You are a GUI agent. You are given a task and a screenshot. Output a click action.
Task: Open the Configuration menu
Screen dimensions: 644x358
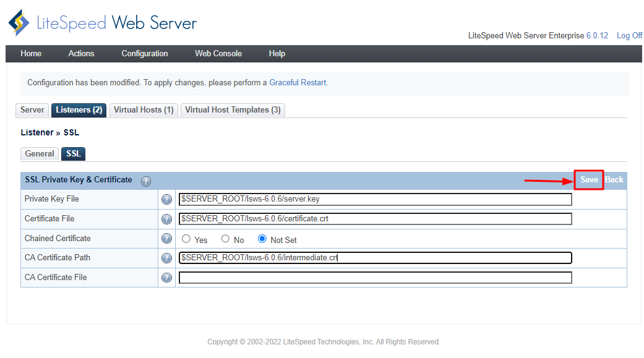point(145,53)
